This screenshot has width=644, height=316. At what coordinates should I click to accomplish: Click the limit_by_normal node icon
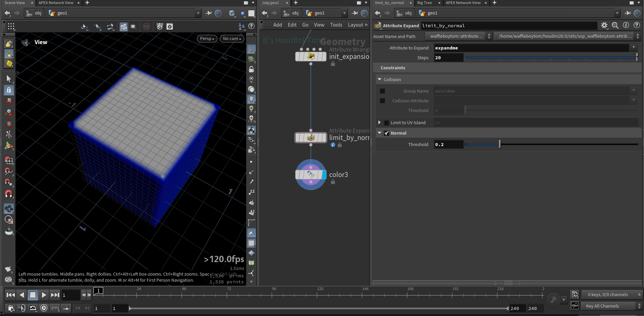(x=311, y=138)
